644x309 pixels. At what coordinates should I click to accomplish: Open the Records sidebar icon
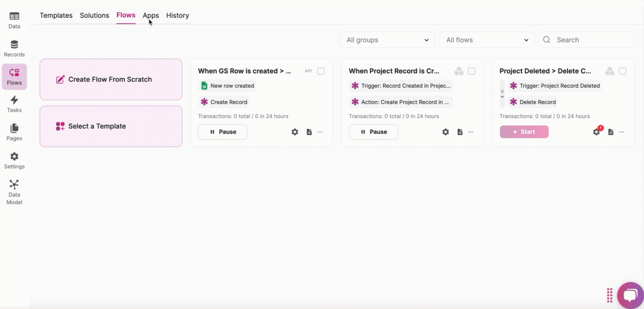pyautogui.click(x=14, y=48)
